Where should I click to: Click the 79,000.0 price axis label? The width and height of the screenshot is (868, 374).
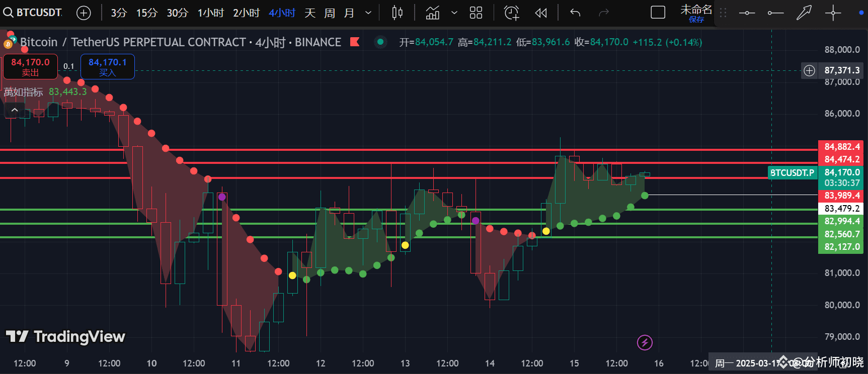pyautogui.click(x=842, y=337)
